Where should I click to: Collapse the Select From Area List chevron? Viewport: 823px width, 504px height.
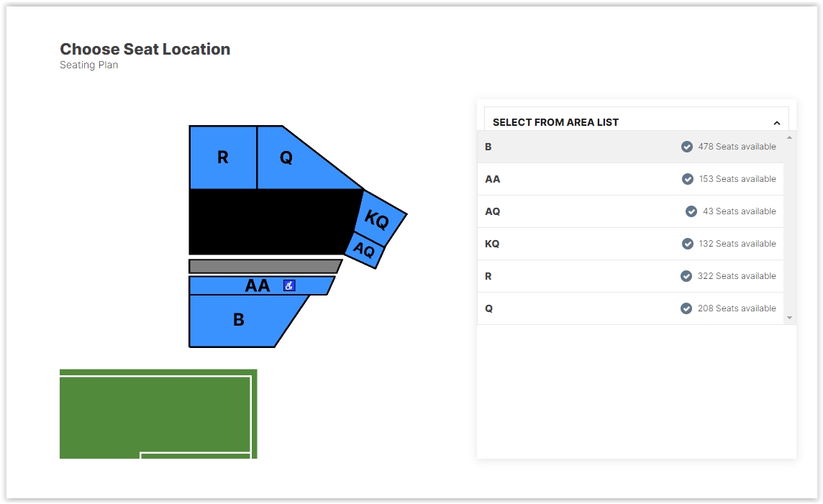coord(777,123)
